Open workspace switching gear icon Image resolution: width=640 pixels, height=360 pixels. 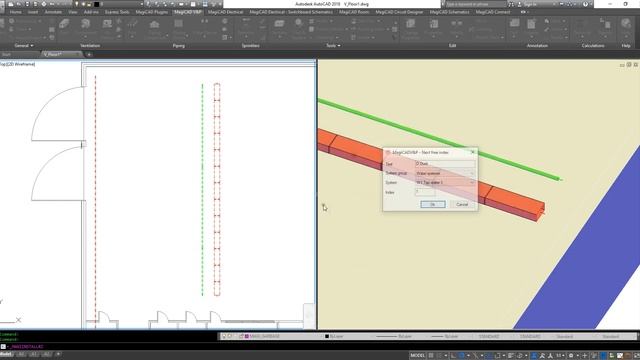(571, 356)
